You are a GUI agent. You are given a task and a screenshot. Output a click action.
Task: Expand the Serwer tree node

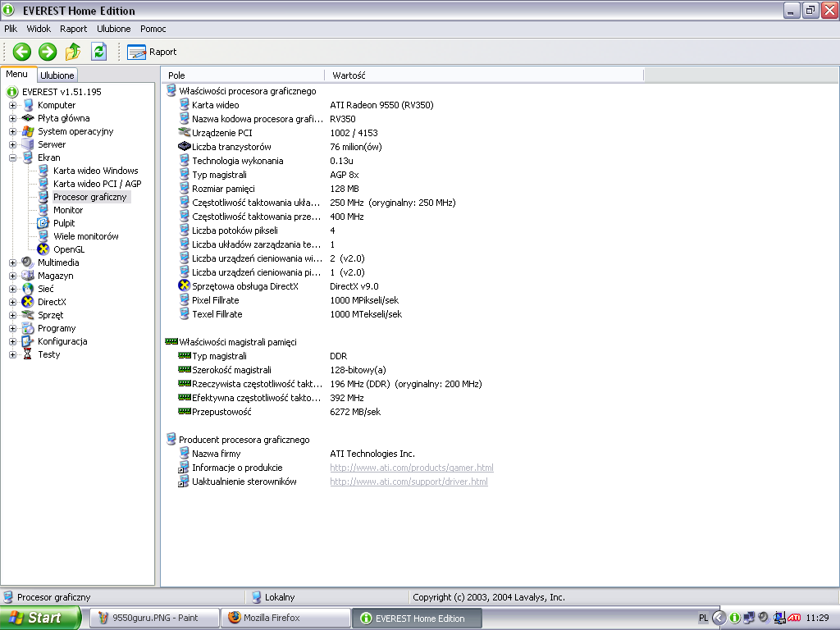coord(13,144)
